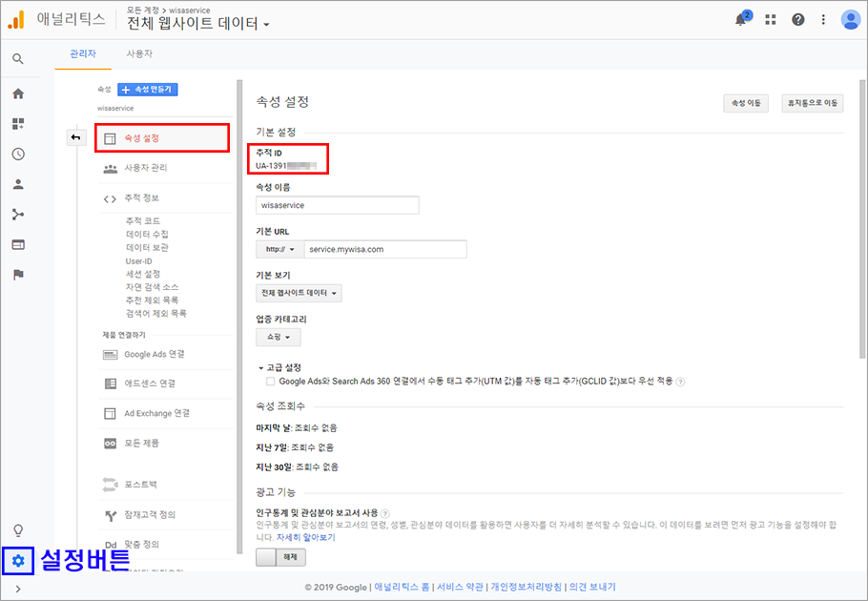Open Acquisition branching icon in sidebar
Screen dimensions: 868x601
(18, 215)
